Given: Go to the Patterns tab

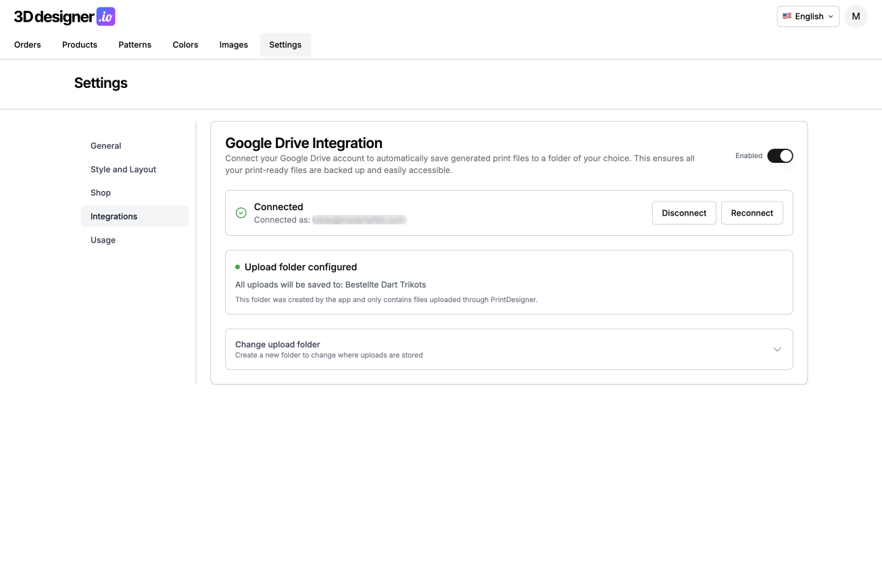Looking at the screenshot, I should coord(135,45).
